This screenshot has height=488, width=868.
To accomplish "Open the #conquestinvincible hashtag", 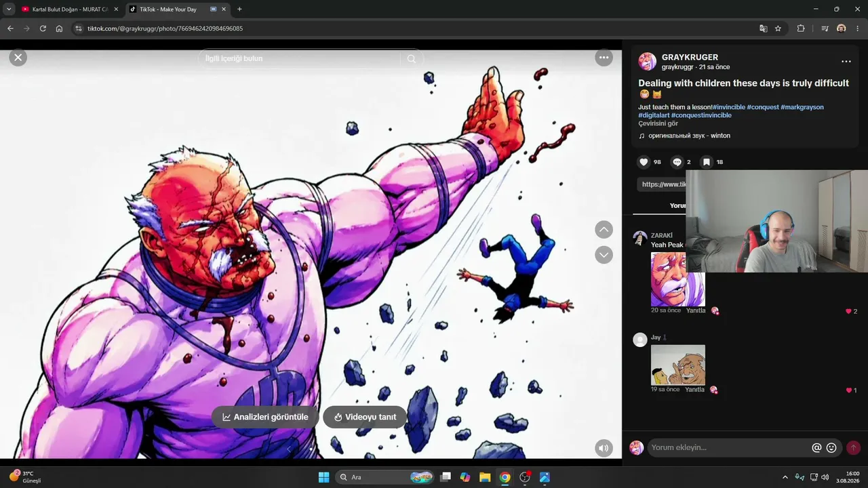I will coord(701,115).
